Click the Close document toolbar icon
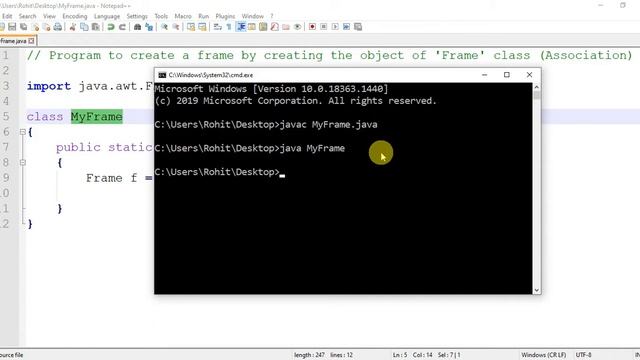 [36, 27]
